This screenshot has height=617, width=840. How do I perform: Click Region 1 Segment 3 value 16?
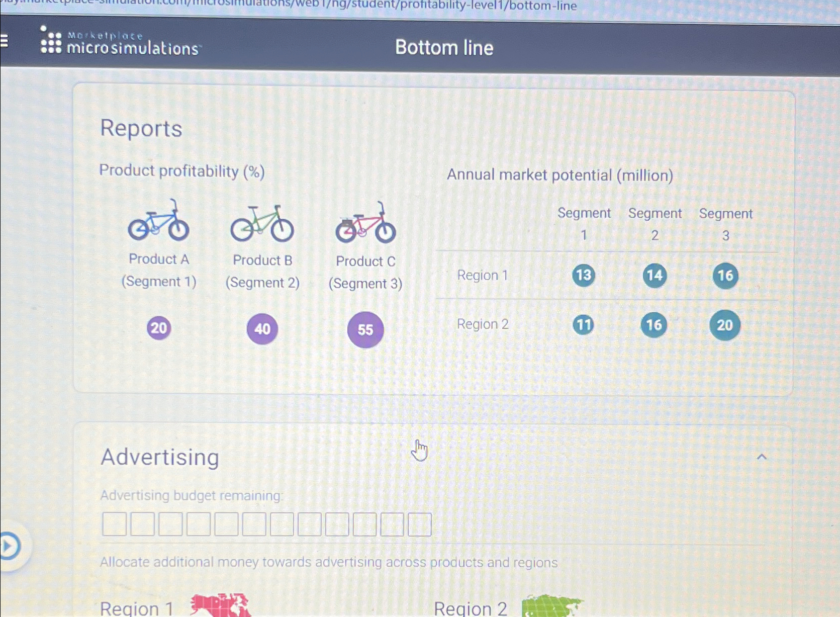(725, 276)
